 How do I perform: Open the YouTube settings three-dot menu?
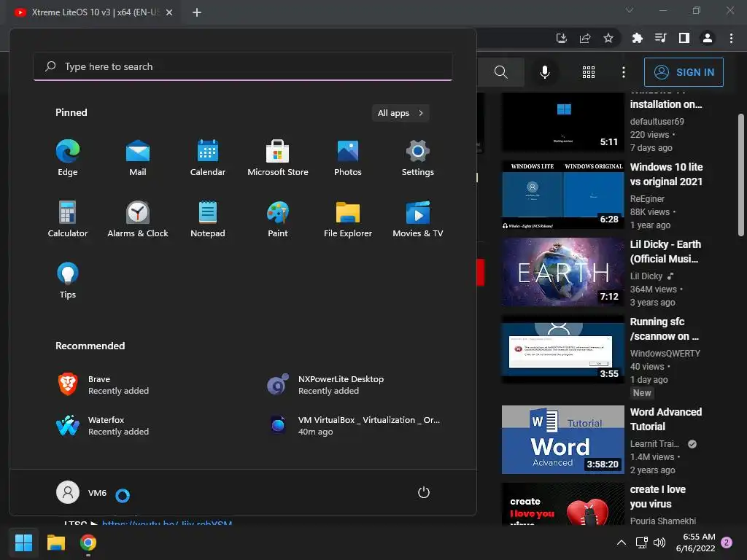point(623,72)
